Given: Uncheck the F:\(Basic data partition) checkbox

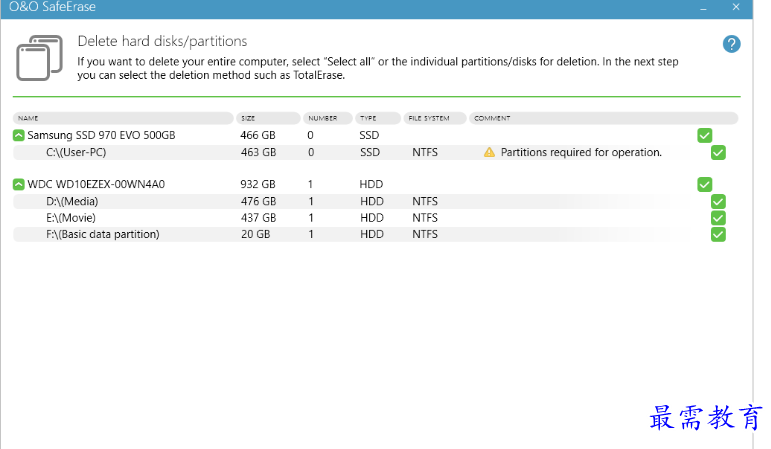Looking at the screenshot, I should pos(718,235).
